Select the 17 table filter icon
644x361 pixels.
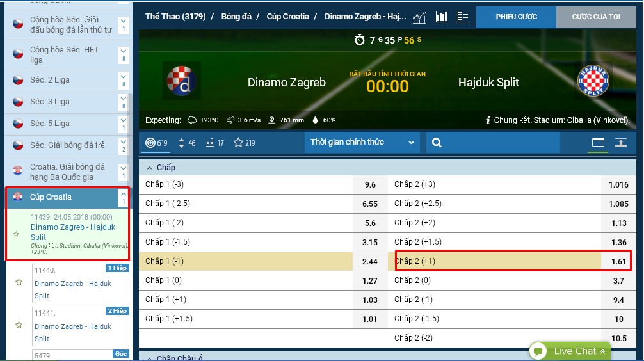pyautogui.click(x=215, y=143)
